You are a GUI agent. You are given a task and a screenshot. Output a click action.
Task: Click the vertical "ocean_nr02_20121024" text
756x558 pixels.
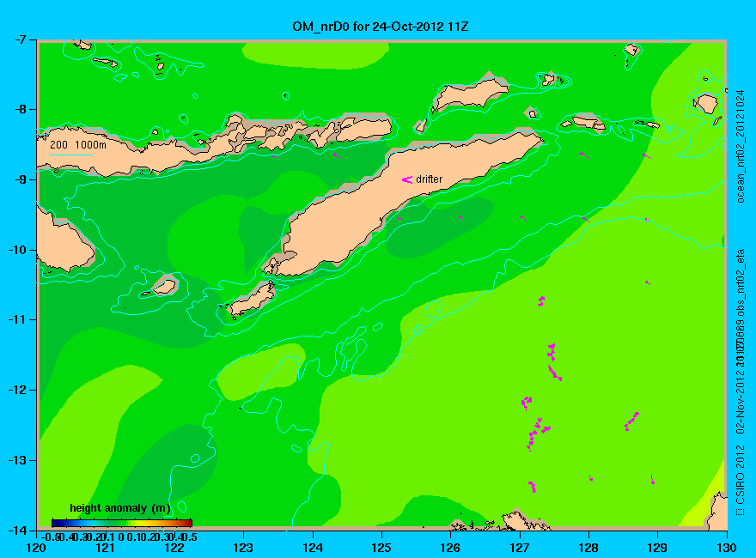point(741,146)
